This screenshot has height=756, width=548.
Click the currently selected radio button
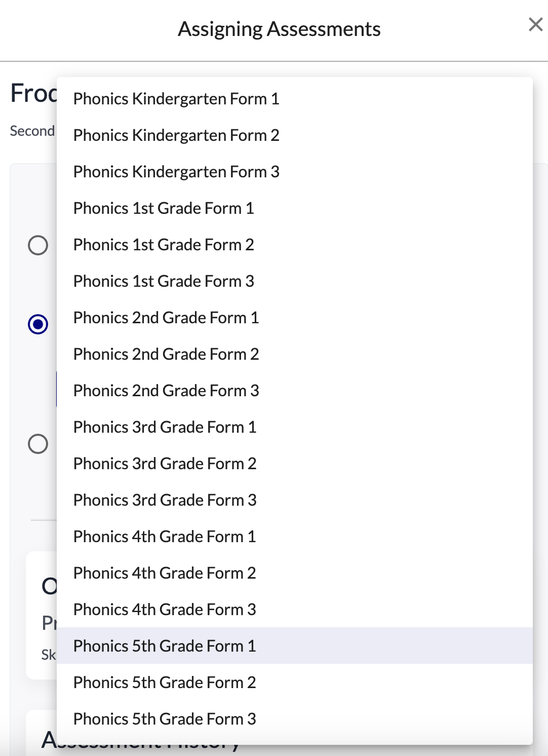point(38,324)
